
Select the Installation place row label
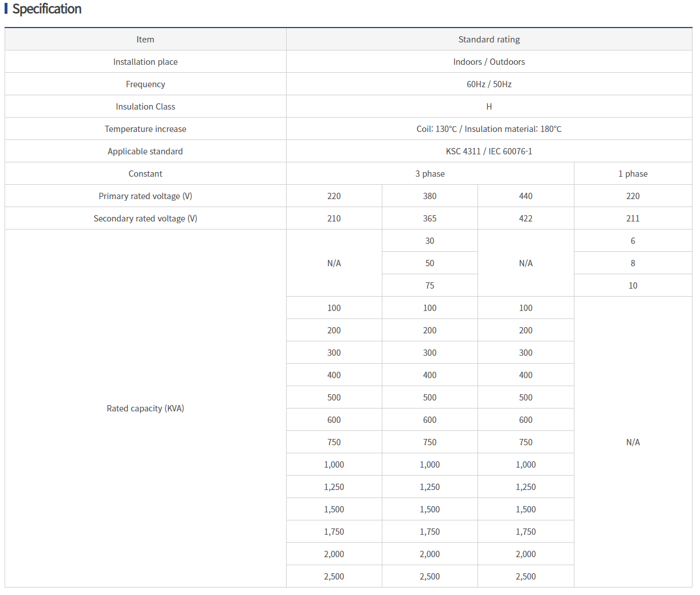(145, 62)
